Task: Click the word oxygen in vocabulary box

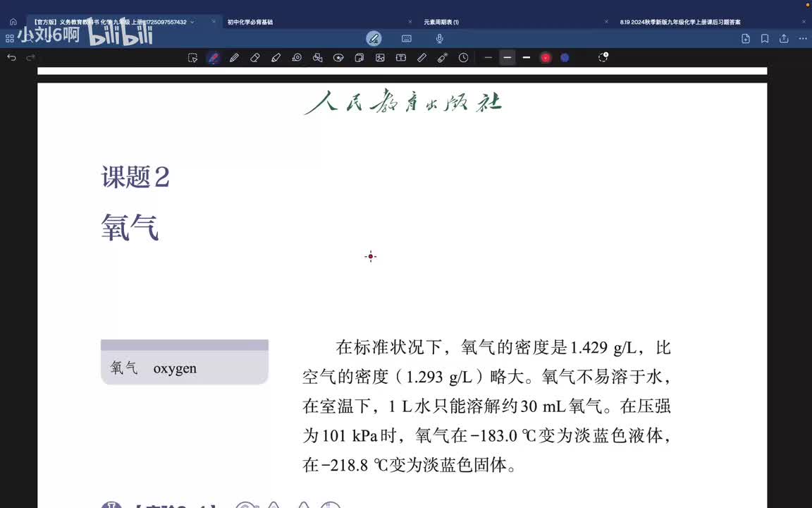Action: coord(175,368)
